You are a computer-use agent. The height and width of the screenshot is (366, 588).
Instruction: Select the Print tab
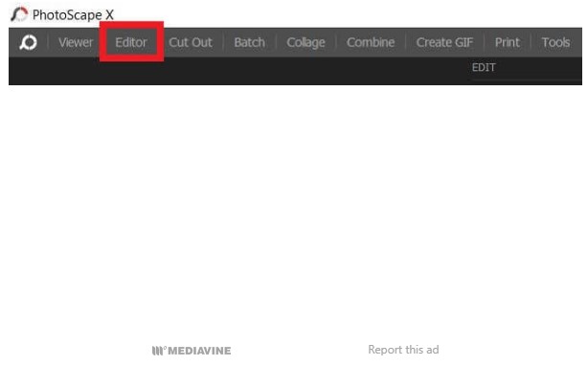pos(507,42)
